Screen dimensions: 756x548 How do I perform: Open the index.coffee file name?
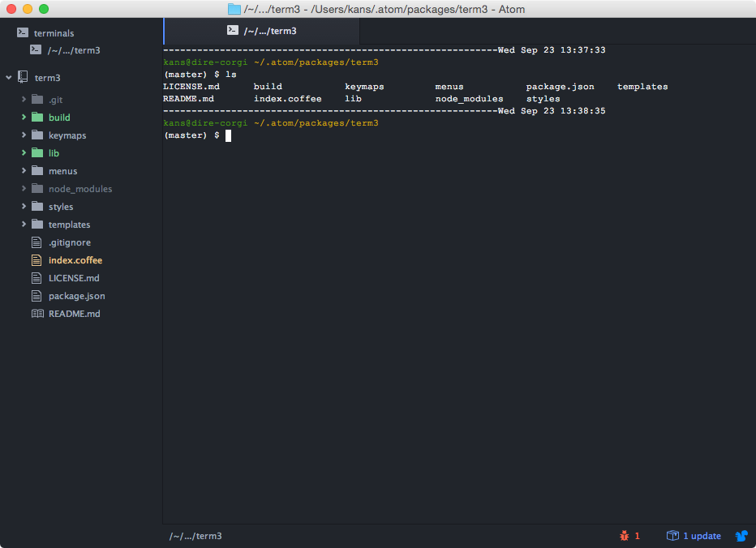pos(75,260)
